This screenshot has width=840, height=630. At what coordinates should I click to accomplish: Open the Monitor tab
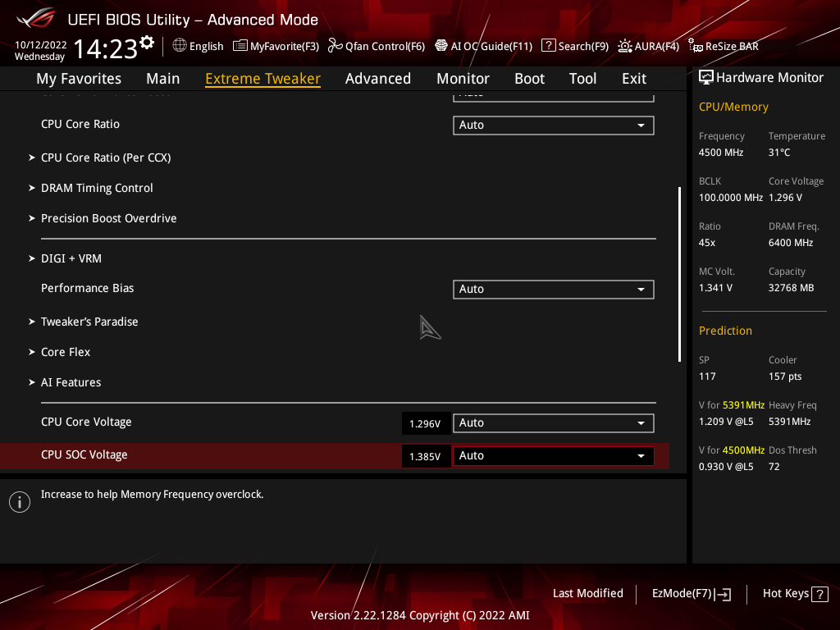[463, 79]
